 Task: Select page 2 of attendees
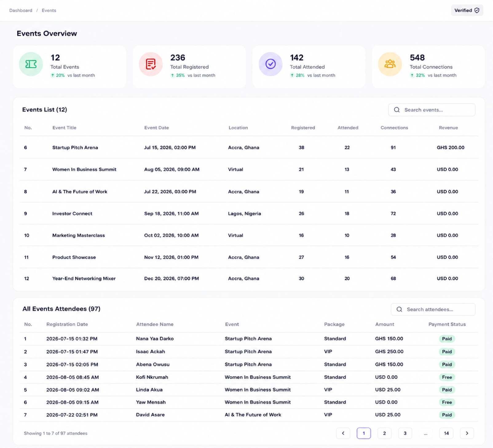tap(384, 433)
